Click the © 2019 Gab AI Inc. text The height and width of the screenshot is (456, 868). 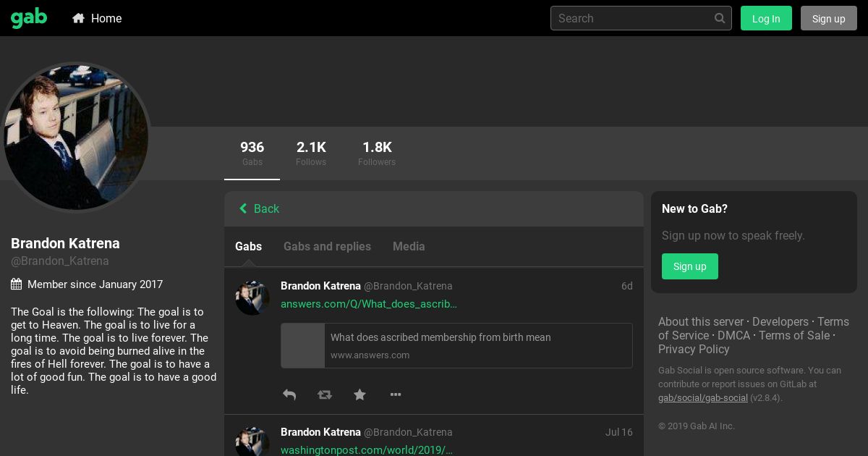[x=697, y=426]
